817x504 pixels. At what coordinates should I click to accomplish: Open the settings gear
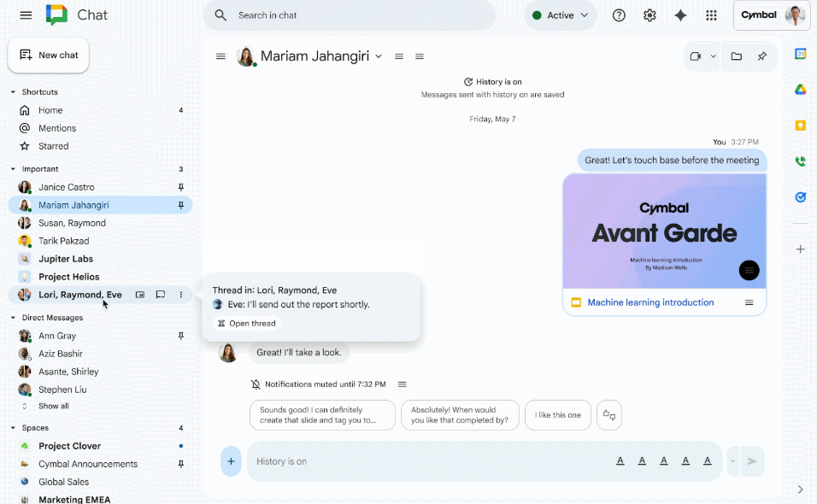pyautogui.click(x=649, y=15)
